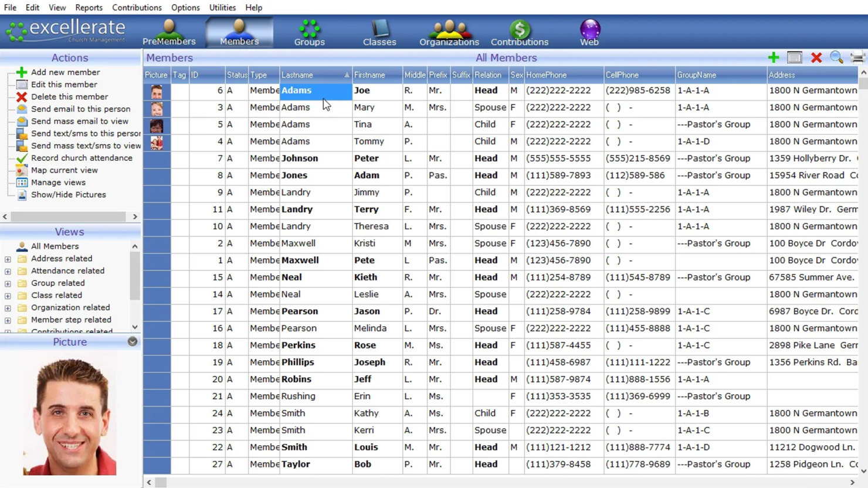Expand the Address related views folder
Image resolution: width=868 pixels, height=488 pixels.
tap(7, 258)
